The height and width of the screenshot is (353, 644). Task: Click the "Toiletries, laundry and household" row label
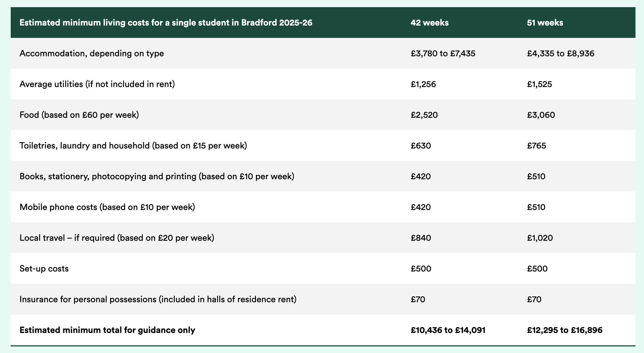tap(133, 145)
